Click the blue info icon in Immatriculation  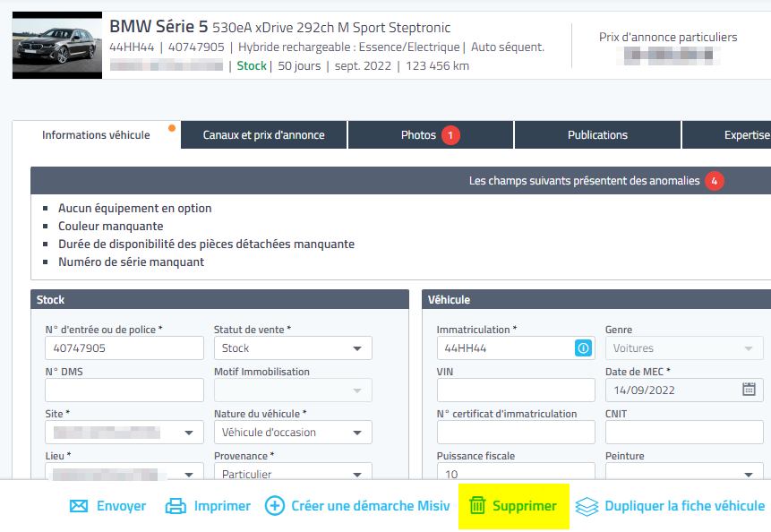(583, 348)
